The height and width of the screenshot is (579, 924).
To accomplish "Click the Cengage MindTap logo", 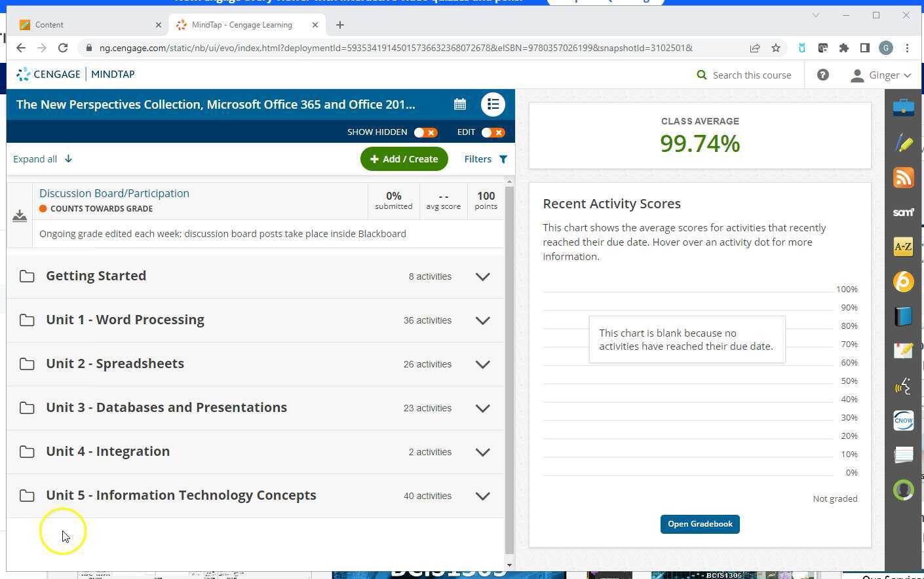I will [x=75, y=74].
